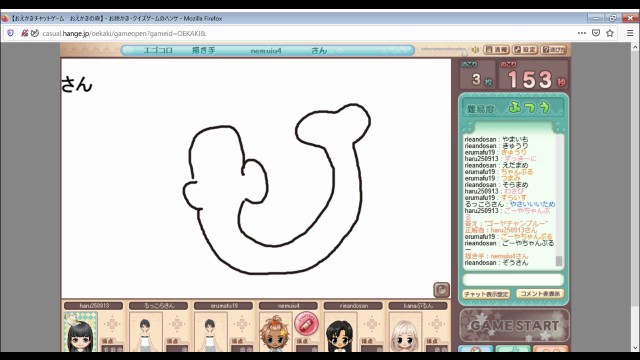Click the pink Pointer badge on nemuiu4
Image resolution: width=640 pixels, height=360 pixels.
(306, 323)
